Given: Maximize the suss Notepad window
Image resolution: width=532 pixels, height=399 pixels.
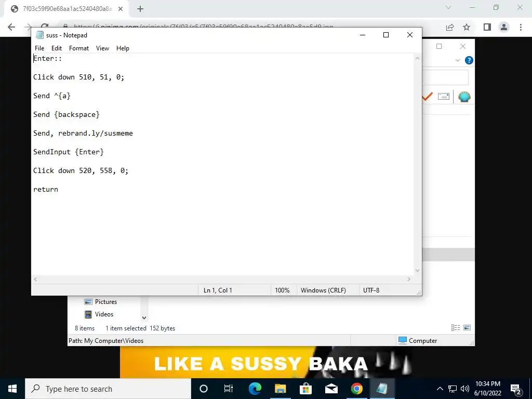Looking at the screenshot, I should tap(386, 35).
